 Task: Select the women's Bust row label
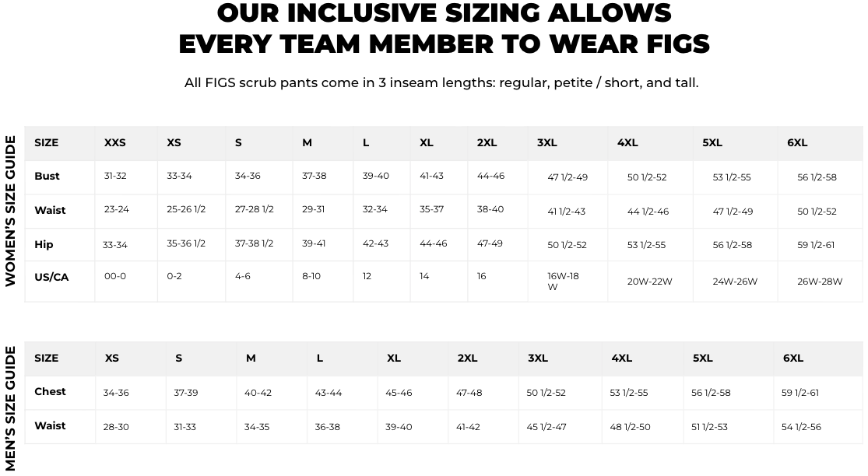pyautogui.click(x=47, y=177)
